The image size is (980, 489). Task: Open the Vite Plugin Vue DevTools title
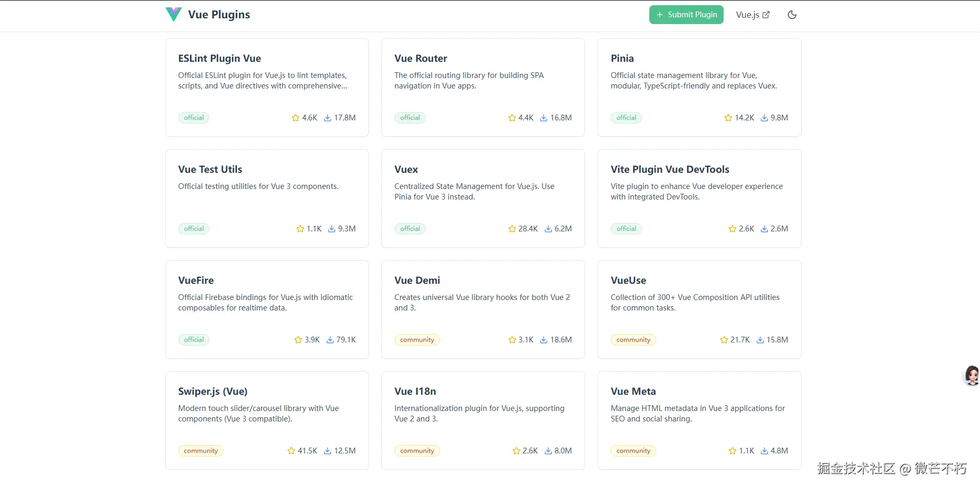(x=670, y=170)
